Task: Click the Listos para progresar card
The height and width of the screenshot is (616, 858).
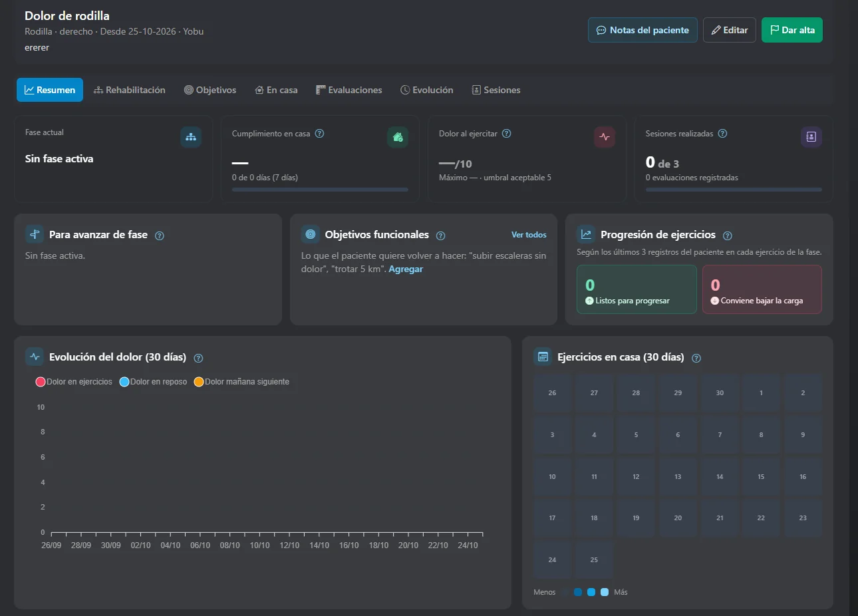Action: click(x=637, y=289)
